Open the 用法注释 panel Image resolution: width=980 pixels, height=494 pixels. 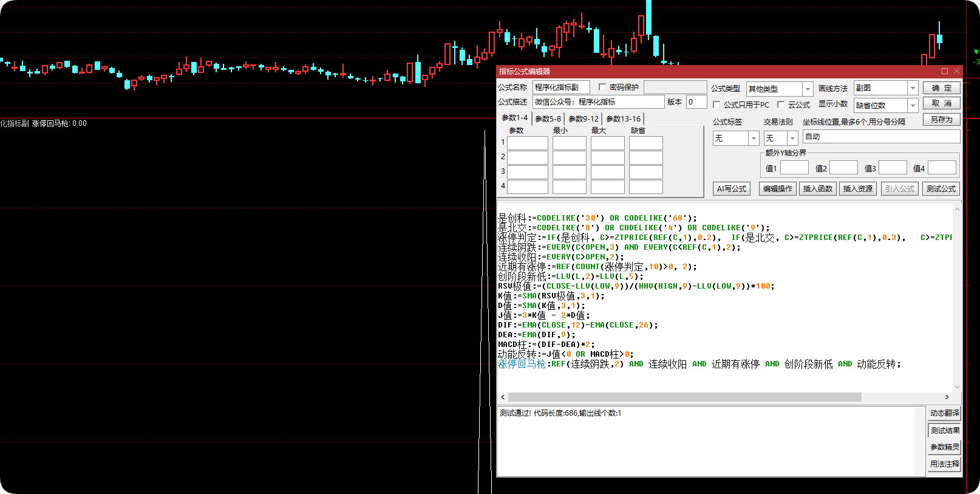point(945,464)
